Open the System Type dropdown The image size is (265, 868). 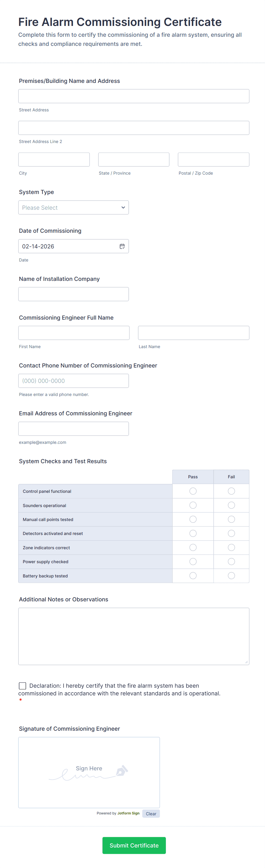74,208
